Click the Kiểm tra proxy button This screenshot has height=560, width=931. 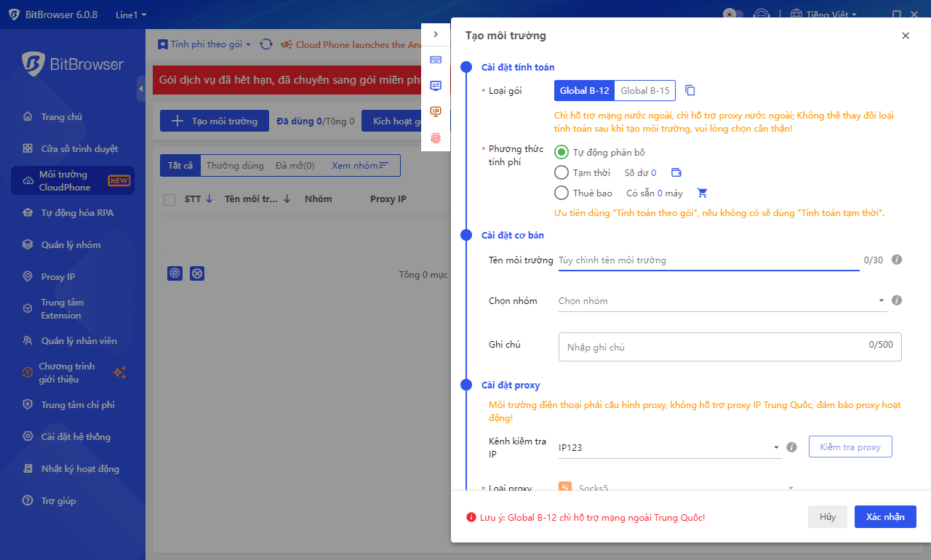point(850,447)
